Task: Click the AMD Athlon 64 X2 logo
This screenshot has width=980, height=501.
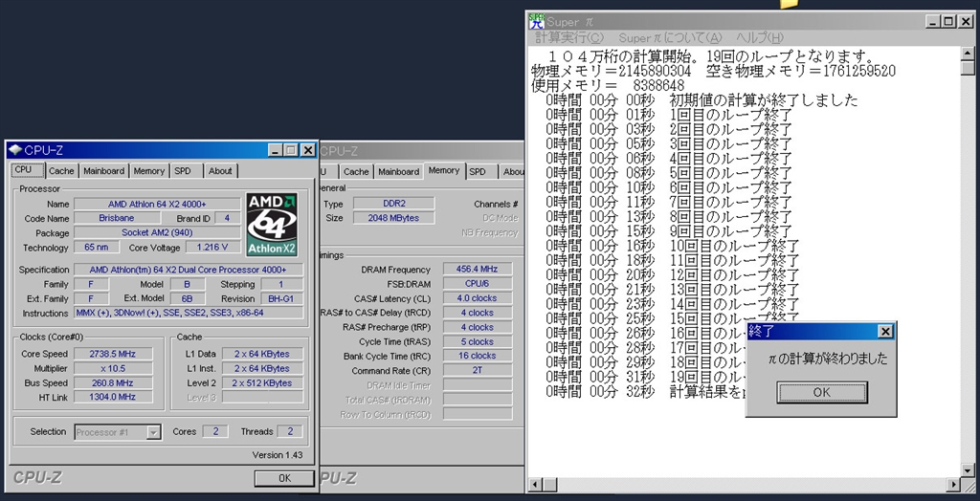Action: (x=272, y=225)
